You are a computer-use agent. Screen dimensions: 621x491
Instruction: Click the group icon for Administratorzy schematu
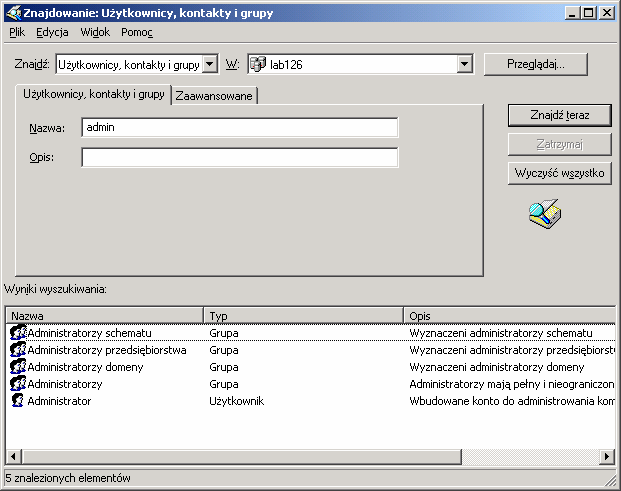point(17,333)
